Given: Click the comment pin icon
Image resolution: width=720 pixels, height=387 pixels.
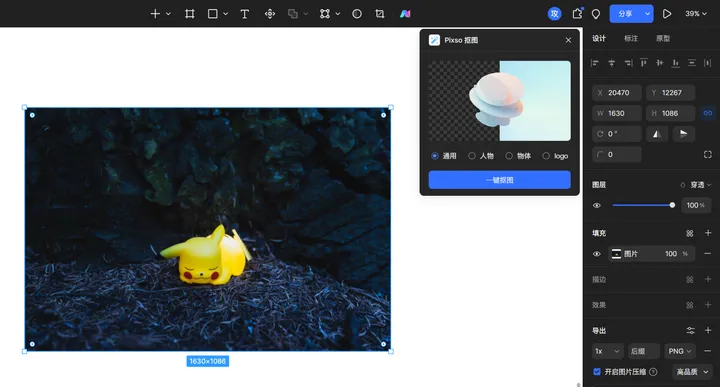Looking at the screenshot, I should [596, 14].
